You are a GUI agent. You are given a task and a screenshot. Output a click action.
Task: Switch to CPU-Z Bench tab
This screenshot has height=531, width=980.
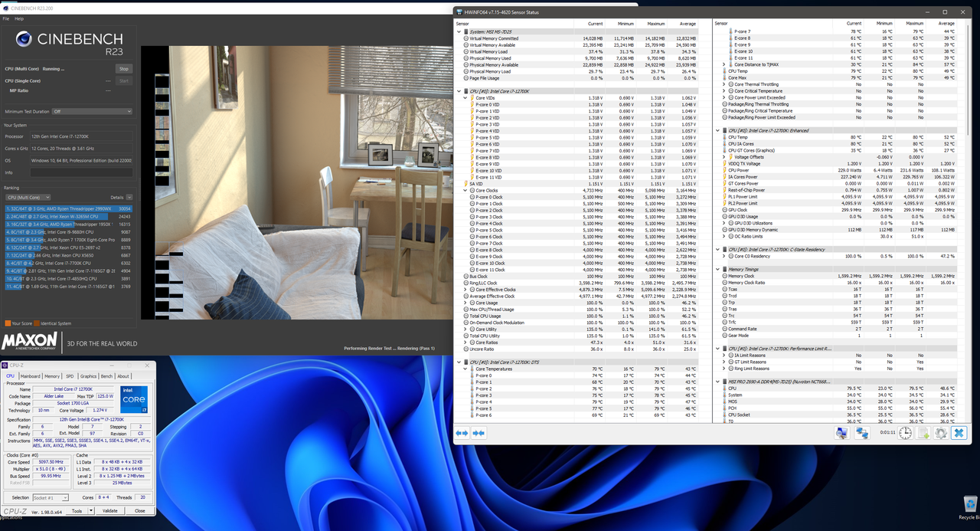[107, 376]
